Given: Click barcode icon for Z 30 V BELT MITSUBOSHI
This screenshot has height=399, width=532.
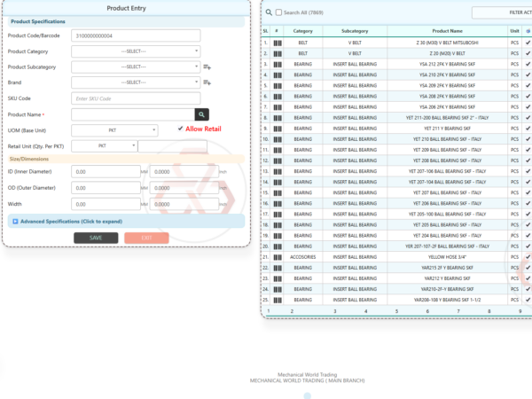Looking at the screenshot, I should [x=278, y=43].
